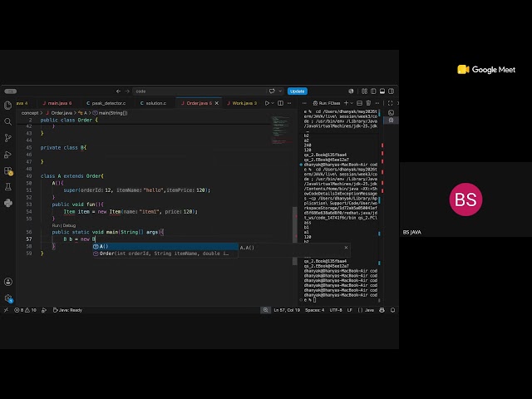Open the Testing flask view
Image resolution: width=532 pixels, height=399 pixels.
coord(7,186)
